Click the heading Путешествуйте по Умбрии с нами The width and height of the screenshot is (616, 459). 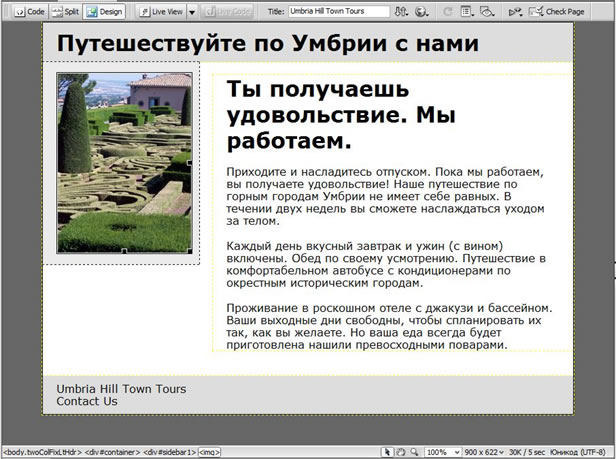pos(268,43)
